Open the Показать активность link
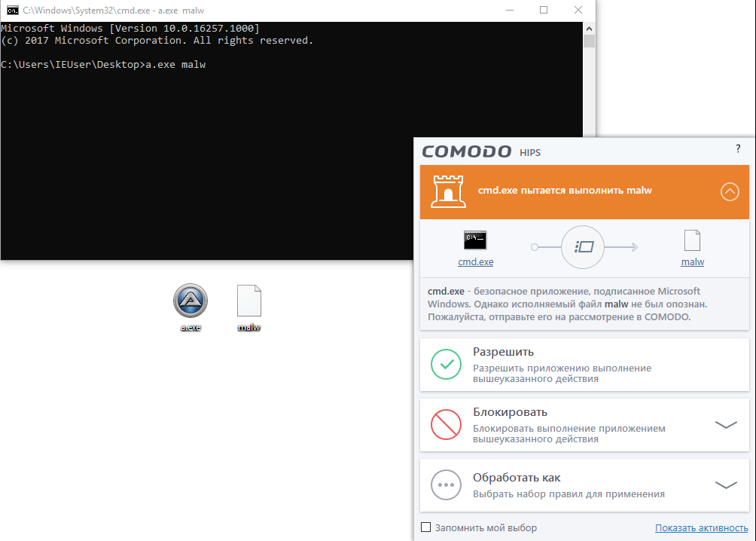756x541 pixels. [x=702, y=528]
